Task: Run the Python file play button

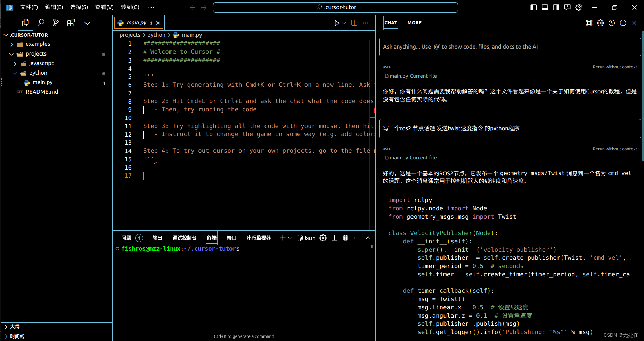Action: click(x=337, y=23)
